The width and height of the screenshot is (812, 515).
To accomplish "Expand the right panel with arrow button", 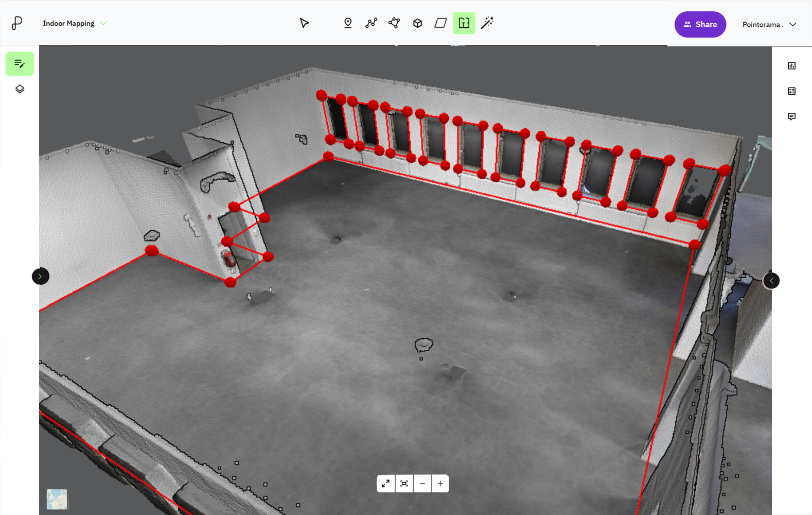I will click(x=771, y=281).
